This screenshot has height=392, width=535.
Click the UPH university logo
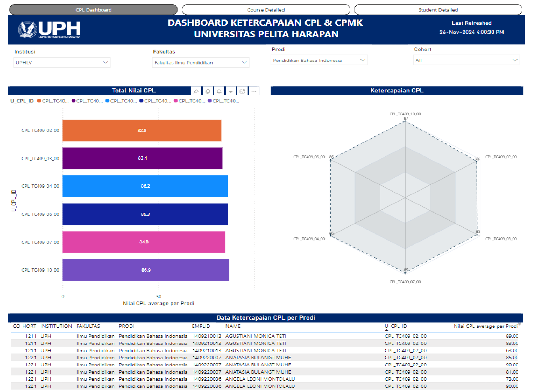pyautogui.click(x=49, y=29)
